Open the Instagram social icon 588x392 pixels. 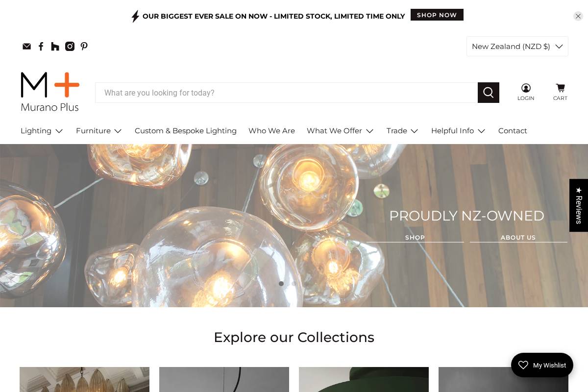(70, 47)
